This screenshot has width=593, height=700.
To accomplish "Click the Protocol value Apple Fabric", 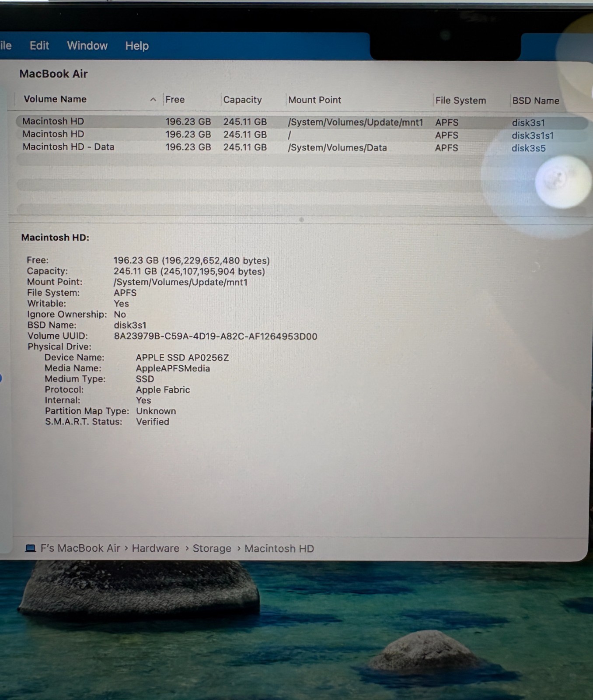I will point(163,390).
